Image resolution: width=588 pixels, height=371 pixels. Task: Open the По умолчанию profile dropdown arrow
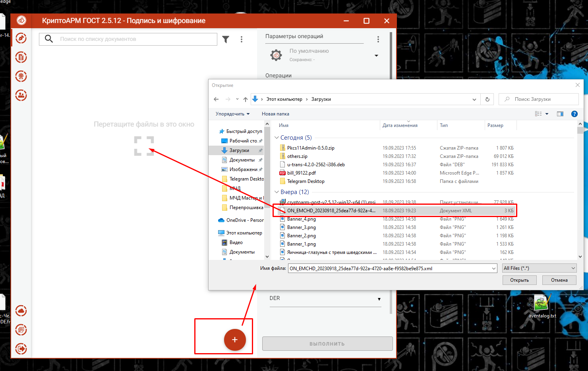376,56
